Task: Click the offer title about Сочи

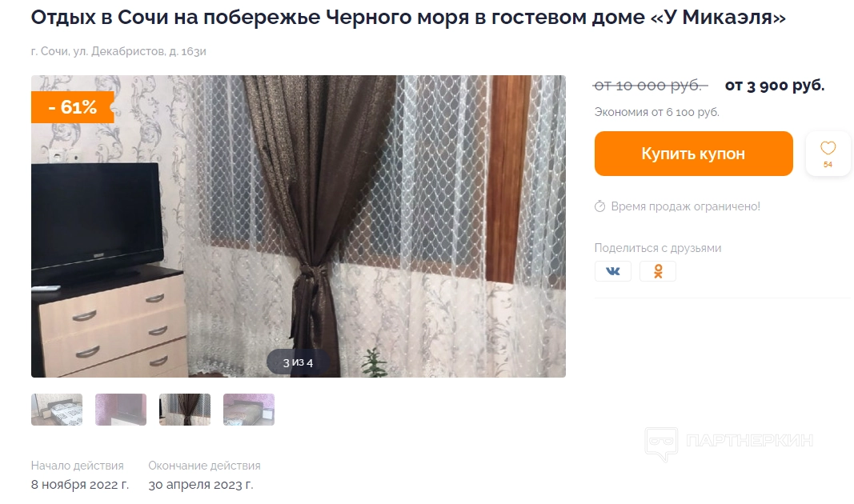Action: (408, 18)
